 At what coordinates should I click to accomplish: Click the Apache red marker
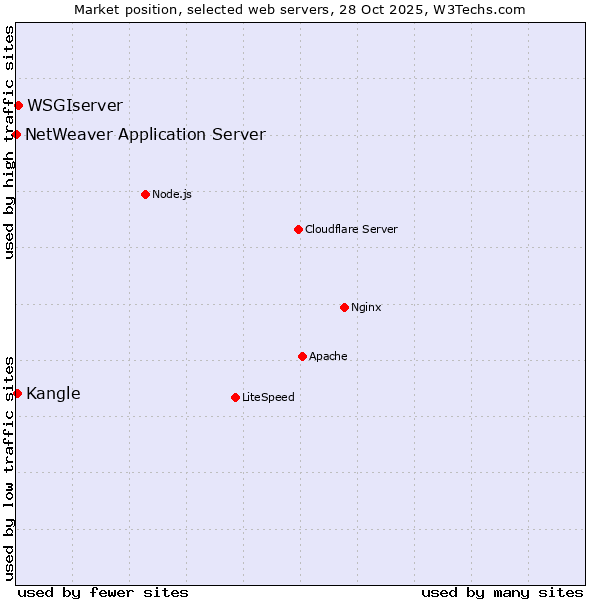point(302,356)
